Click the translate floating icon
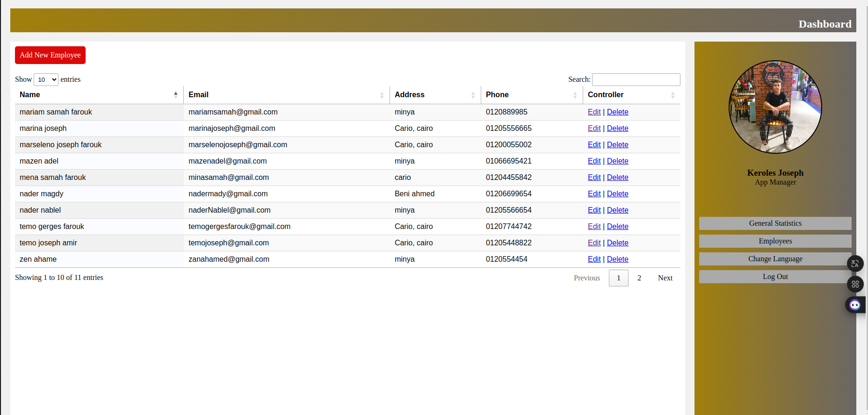Viewport: 868px width, 415px height. click(855, 264)
